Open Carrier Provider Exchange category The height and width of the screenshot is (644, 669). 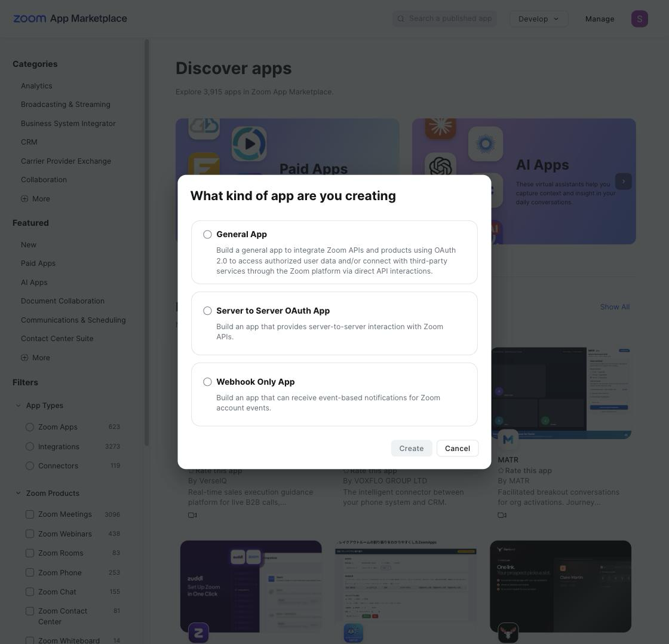(x=66, y=161)
